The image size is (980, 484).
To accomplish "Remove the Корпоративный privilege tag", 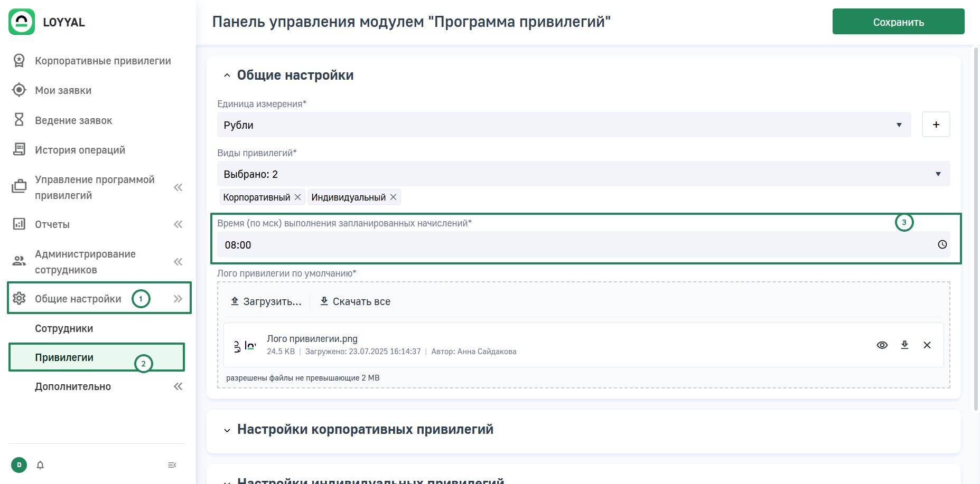I will [x=298, y=197].
